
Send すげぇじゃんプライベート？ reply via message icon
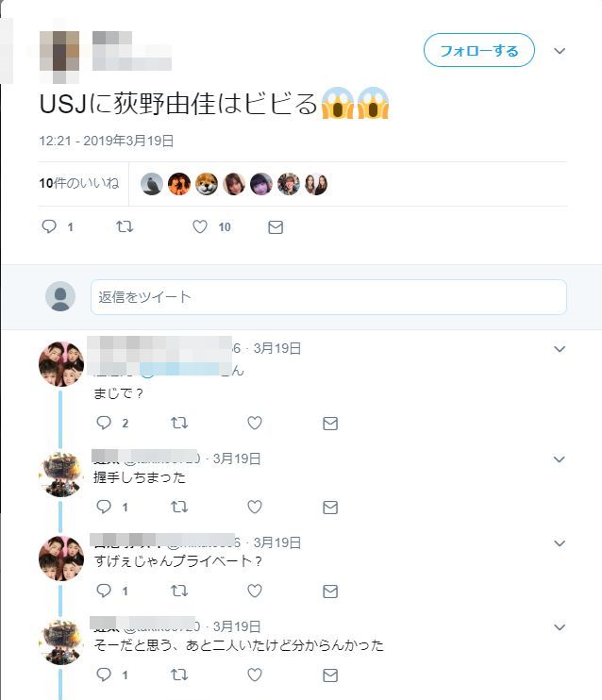pyautogui.click(x=330, y=592)
